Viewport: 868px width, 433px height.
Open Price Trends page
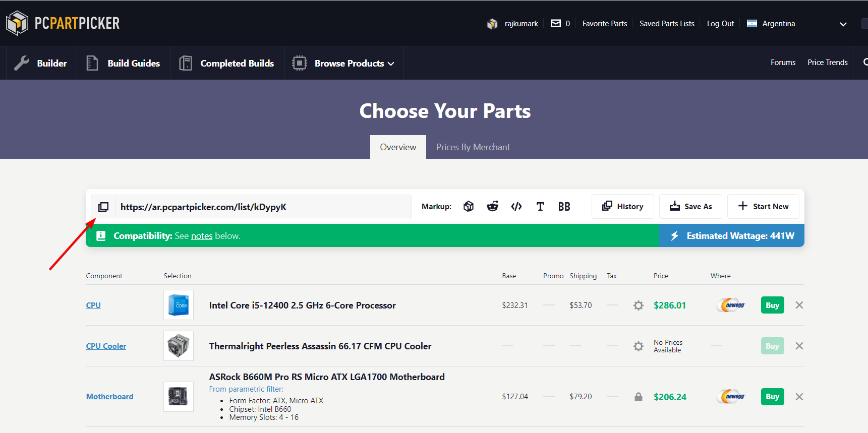828,63
